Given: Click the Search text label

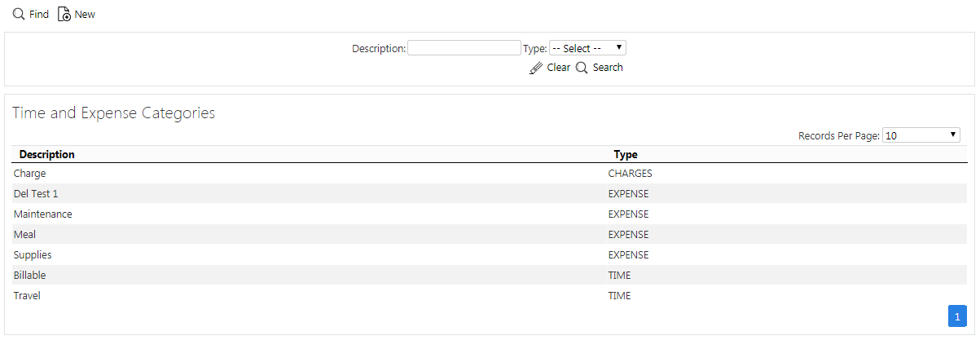Looking at the screenshot, I should [608, 68].
